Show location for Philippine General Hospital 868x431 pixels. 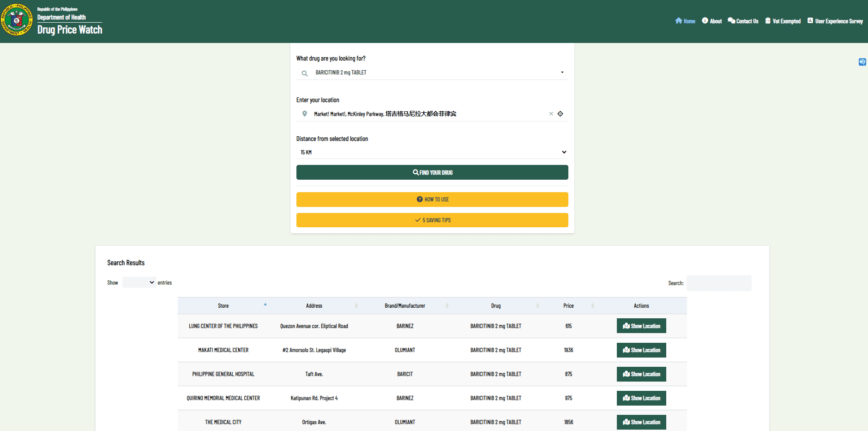click(641, 374)
